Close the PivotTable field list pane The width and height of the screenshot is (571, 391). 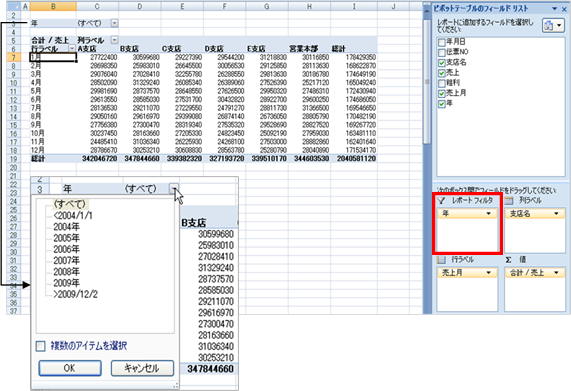click(564, 9)
